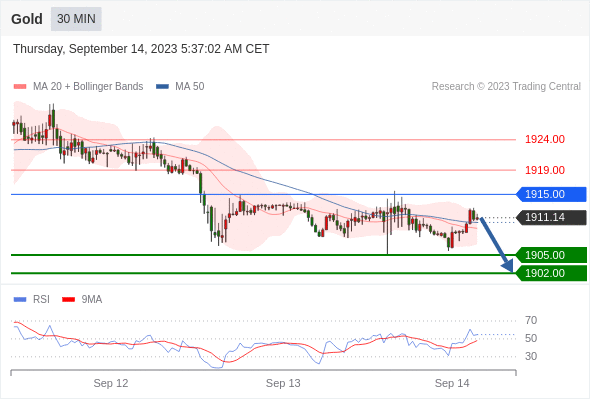Select the 1915.00 pivot price tag
This screenshot has height=400, width=590.
coord(551,195)
